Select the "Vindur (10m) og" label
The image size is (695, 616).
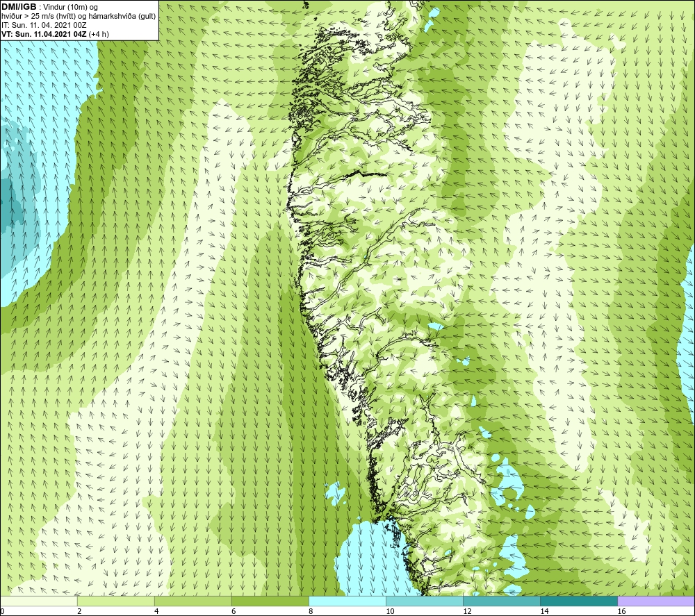[x=71, y=7]
